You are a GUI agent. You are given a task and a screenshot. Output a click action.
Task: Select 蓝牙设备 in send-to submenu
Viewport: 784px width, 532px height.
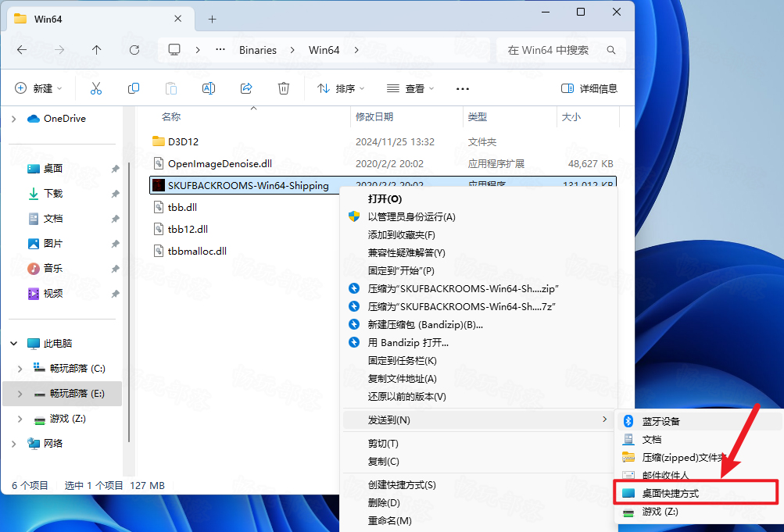700,421
